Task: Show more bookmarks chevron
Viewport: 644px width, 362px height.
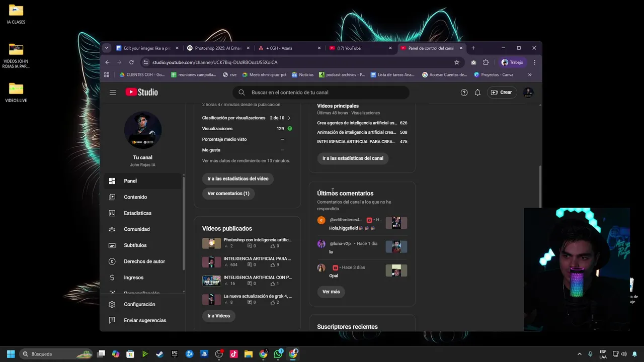Action: (530, 75)
